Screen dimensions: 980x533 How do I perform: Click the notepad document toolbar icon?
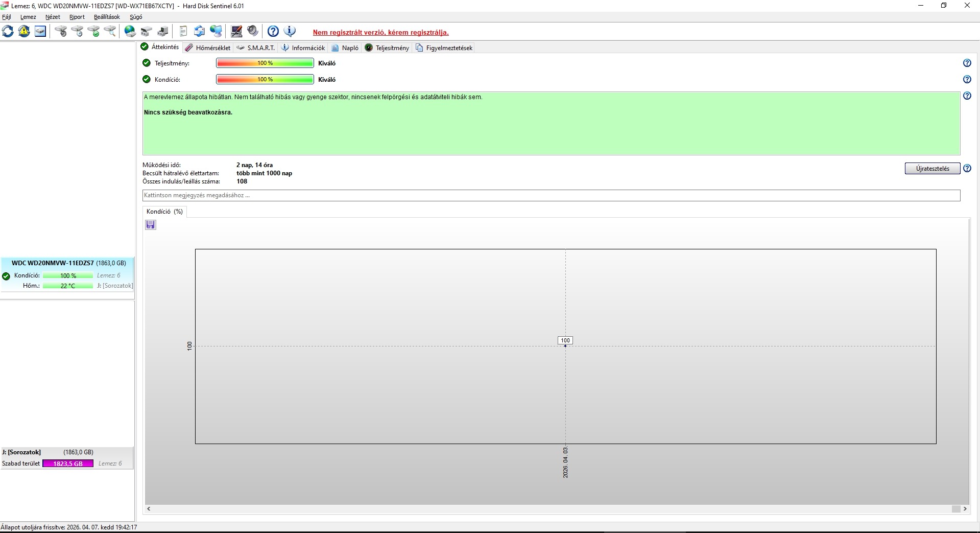click(183, 32)
